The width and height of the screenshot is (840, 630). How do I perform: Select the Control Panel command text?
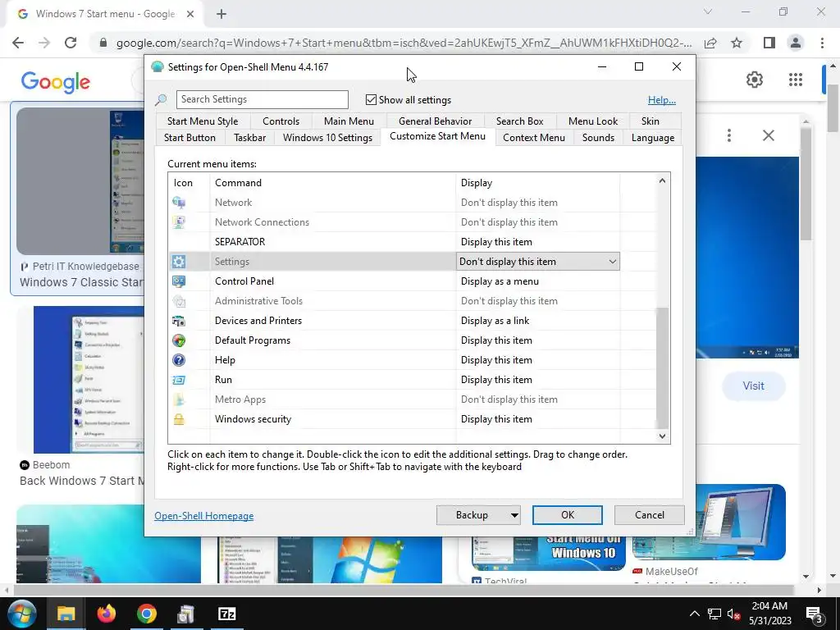(x=244, y=281)
